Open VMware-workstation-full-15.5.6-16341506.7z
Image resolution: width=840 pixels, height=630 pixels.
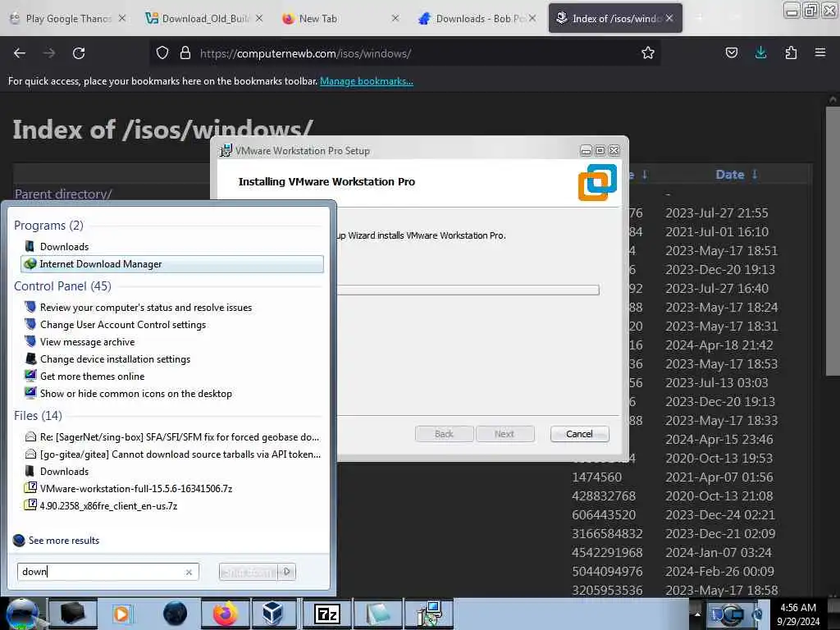click(x=136, y=489)
